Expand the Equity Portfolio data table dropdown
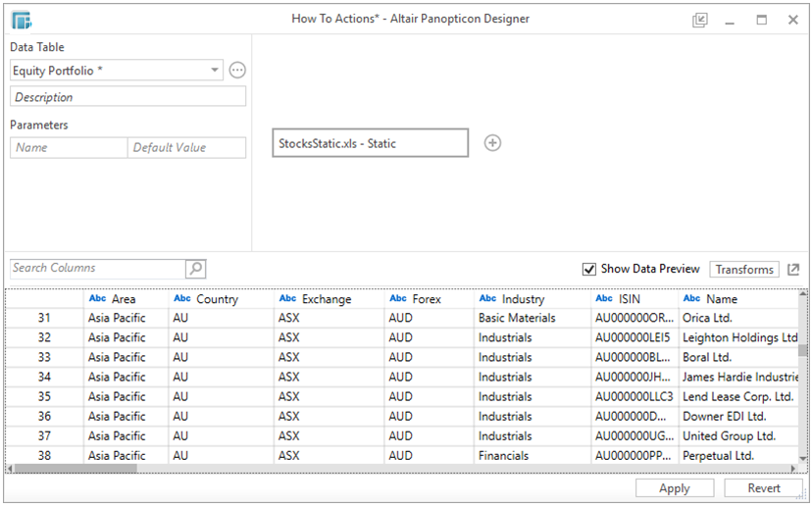This screenshot has height=508, width=812. point(215,71)
